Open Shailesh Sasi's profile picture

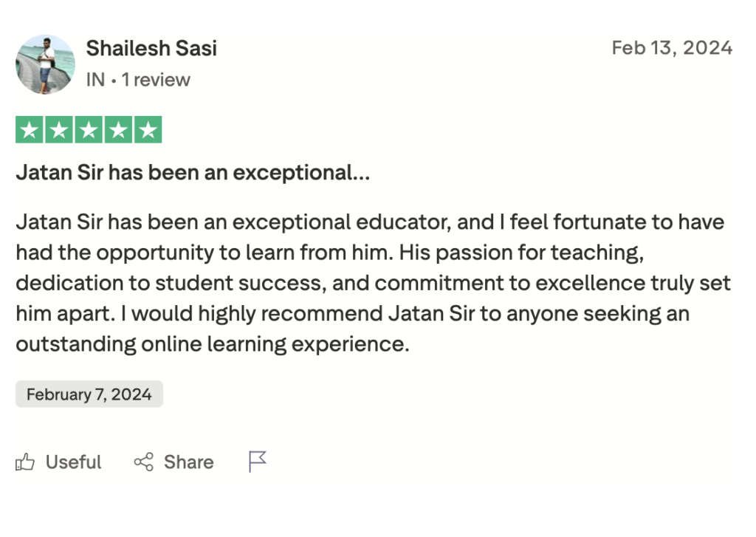(x=45, y=64)
